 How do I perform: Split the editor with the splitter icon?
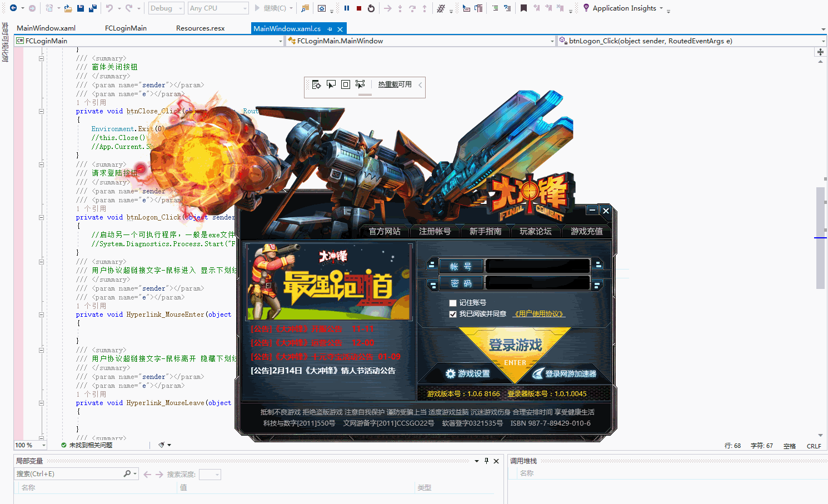coord(820,52)
